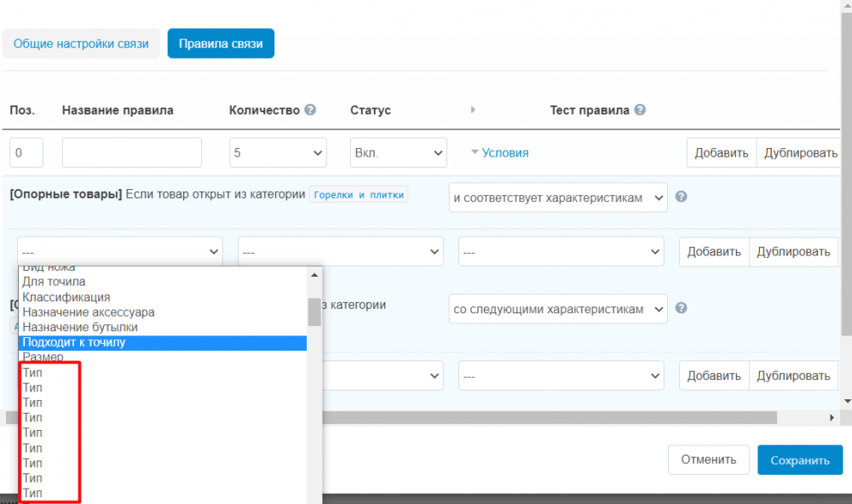Select the Правила связи tab
This screenshot has height=504, width=852.
[221, 43]
